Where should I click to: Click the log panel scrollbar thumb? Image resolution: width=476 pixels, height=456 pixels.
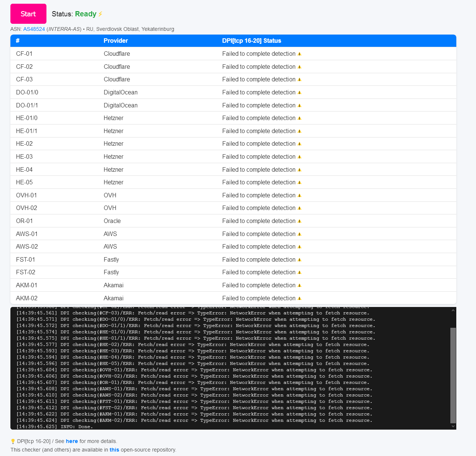pyautogui.click(x=453, y=375)
